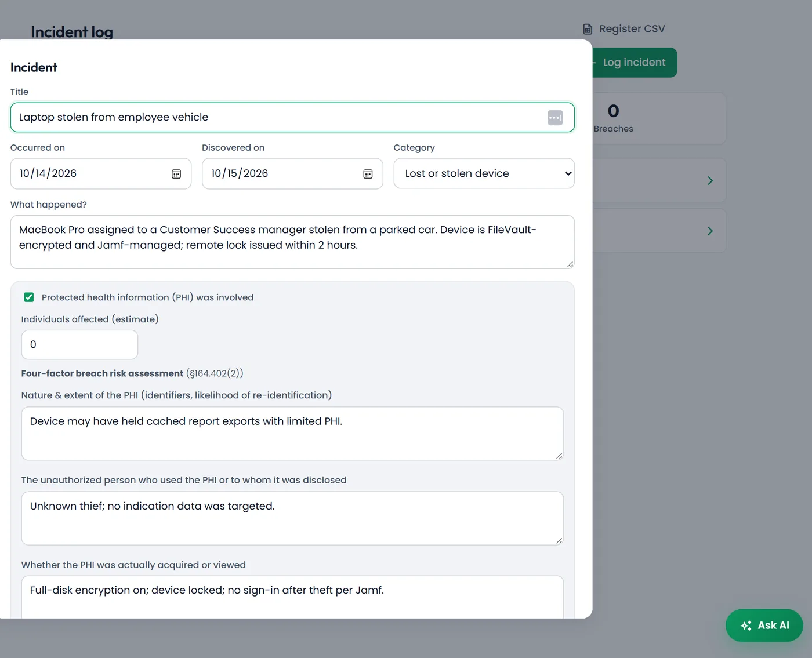812x658 pixels.
Task: Uncheck the PHI was involved checkbox
Action: coord(29,297)
